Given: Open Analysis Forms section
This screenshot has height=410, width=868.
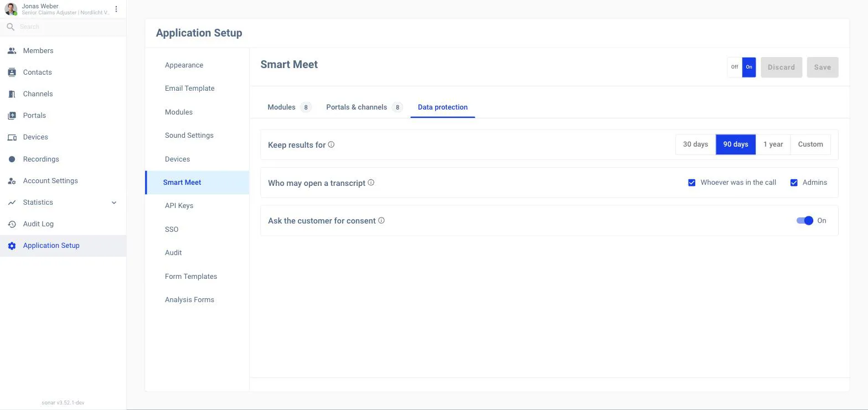Looking at the screenshot, I should [x=197, y=300].
